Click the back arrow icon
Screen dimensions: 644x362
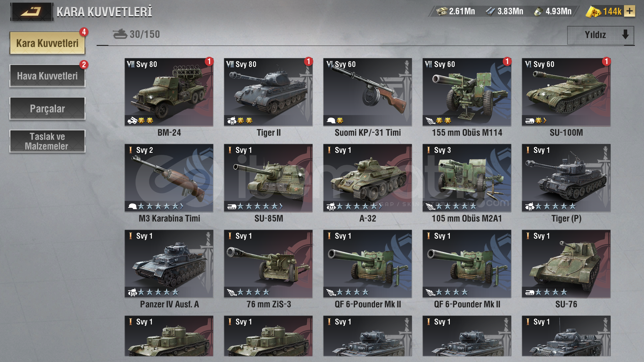(x=31, y=12)
